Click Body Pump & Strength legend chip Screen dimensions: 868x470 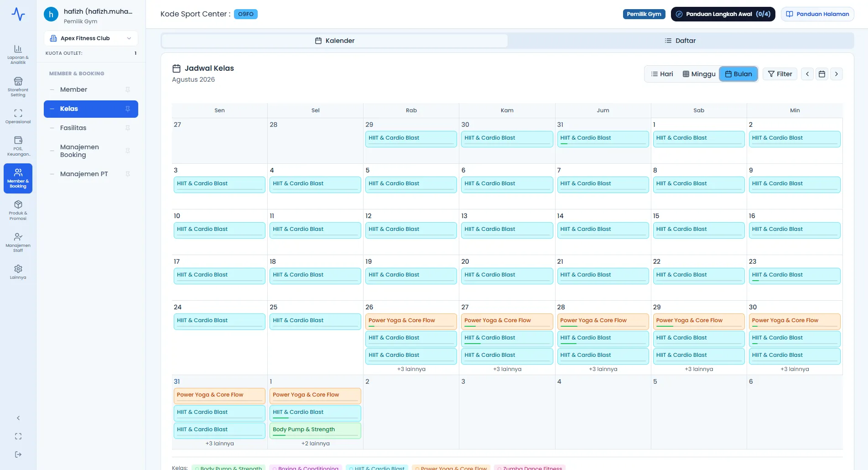click(x=229, y=468)
